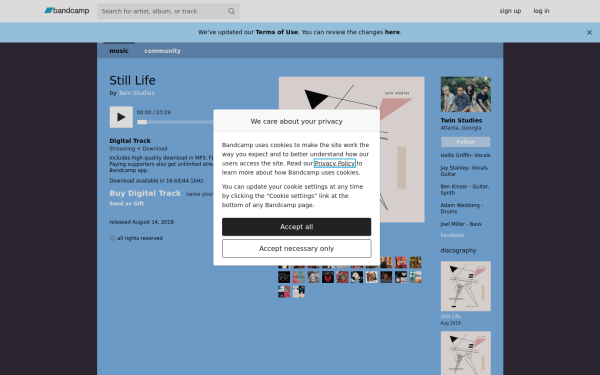Open the Terms of Use link
Viewport: 600px width, 375px height.
tap(276, 32)
